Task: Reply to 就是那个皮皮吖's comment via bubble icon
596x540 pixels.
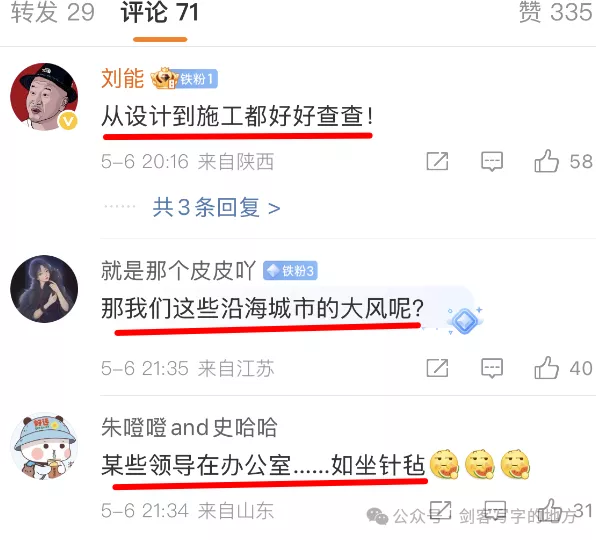Action: [492, 368]
